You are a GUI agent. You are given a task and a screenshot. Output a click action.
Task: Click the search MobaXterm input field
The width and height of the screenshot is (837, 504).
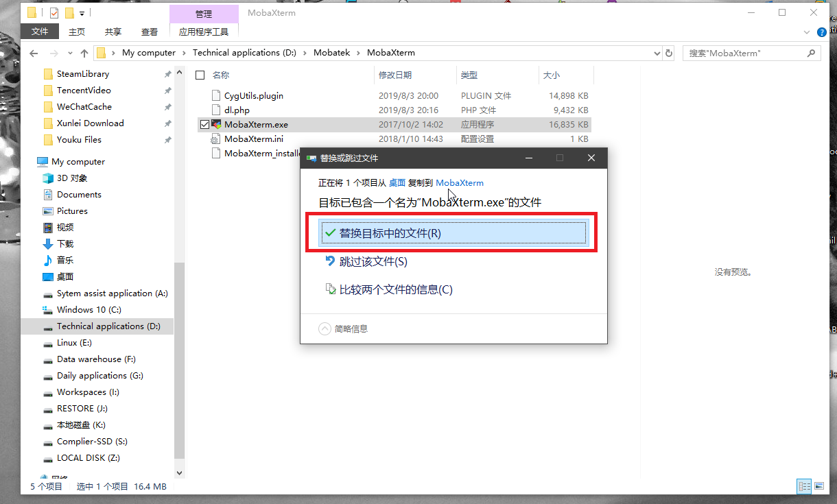click(743, 53)
